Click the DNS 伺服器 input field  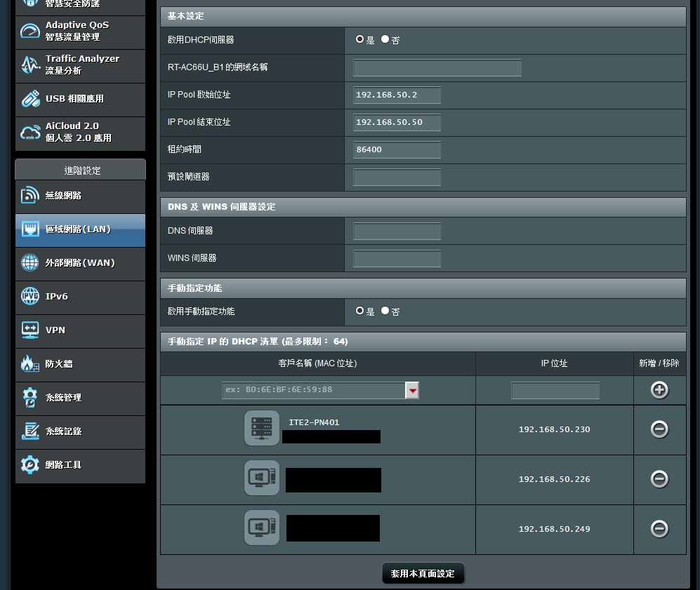397,231
